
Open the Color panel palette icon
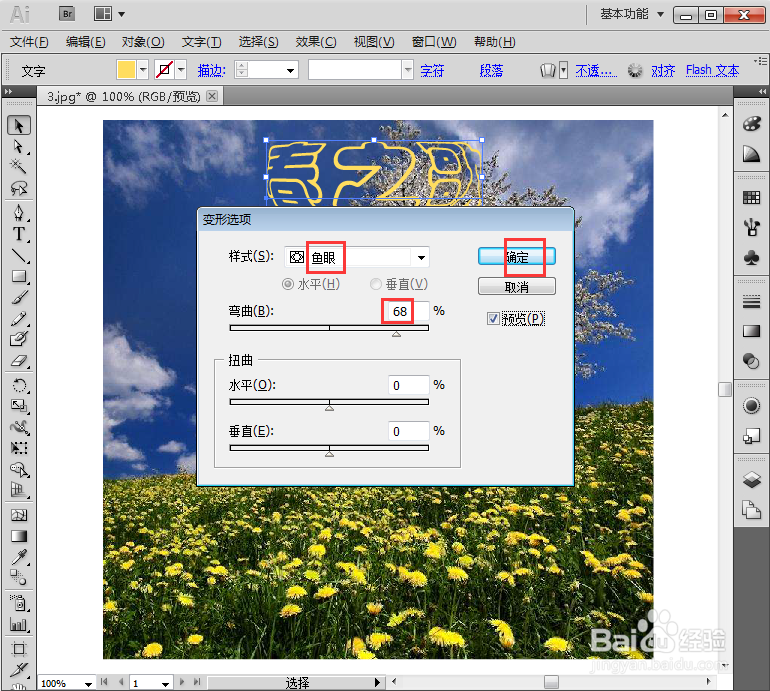point(751,124)
